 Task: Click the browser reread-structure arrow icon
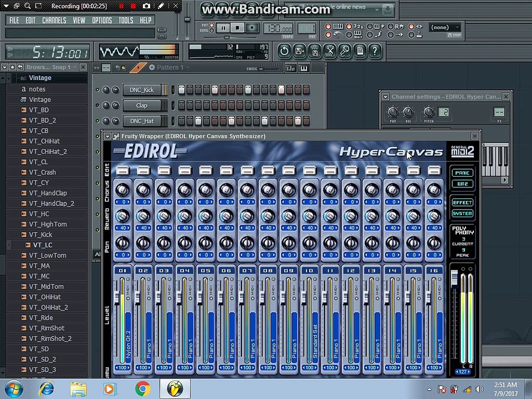point(21,67)
